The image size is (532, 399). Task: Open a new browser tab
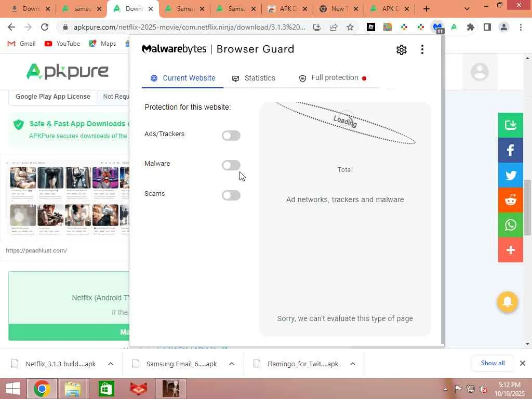[427, 9]
